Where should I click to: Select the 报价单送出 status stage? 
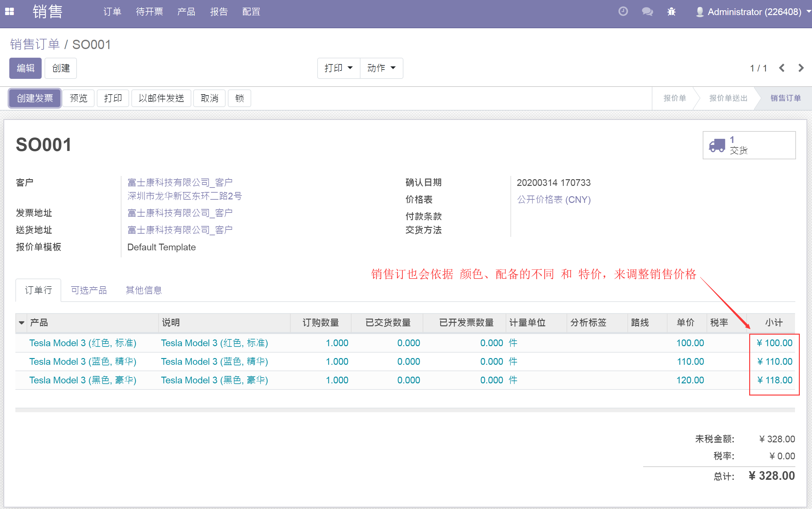(x=728, y=98)
